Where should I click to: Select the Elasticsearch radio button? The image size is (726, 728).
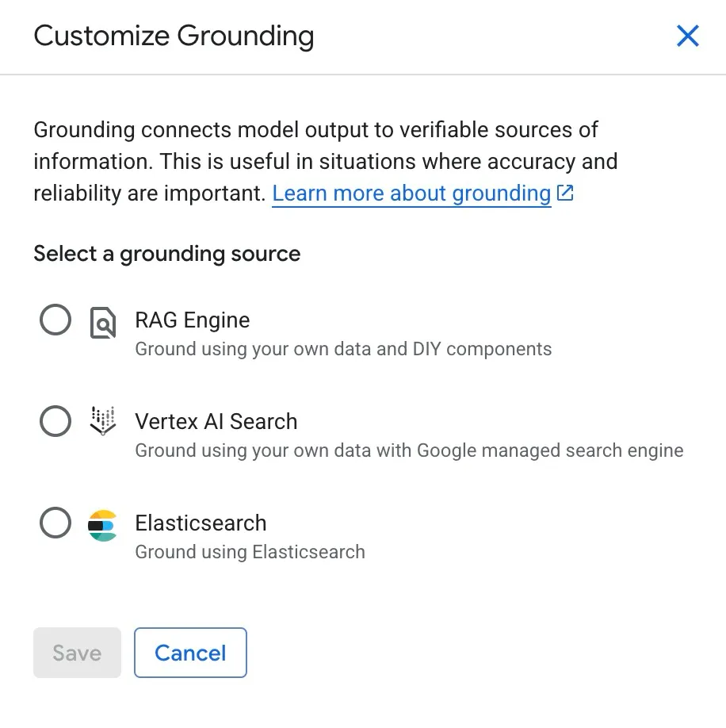point(55,523)
